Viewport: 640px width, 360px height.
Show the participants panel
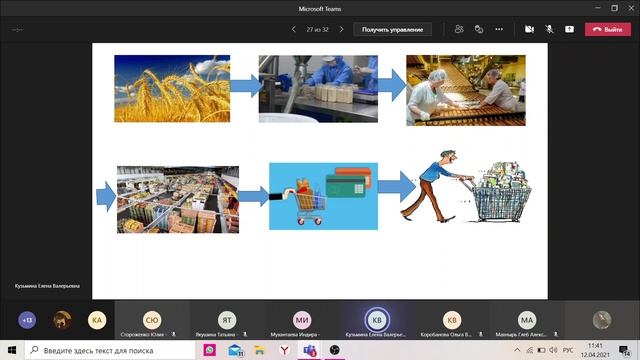pyautogui.click(x=459, y=29)
